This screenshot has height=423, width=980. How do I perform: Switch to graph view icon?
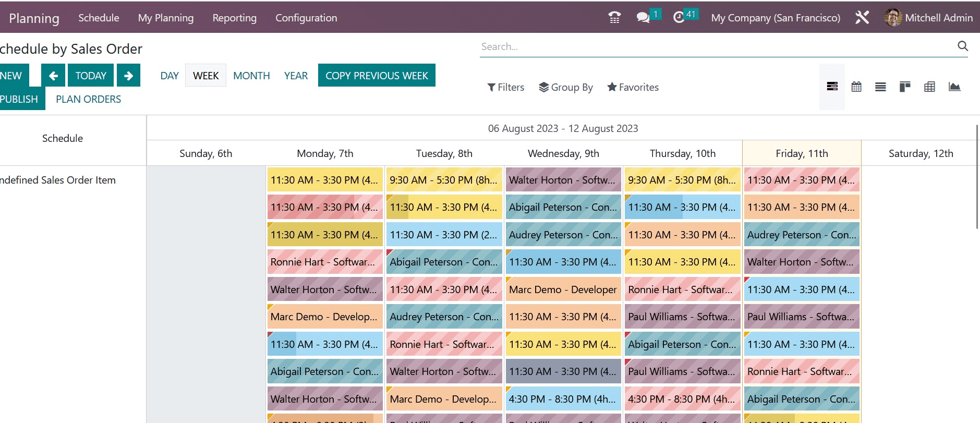click(954, 87)
